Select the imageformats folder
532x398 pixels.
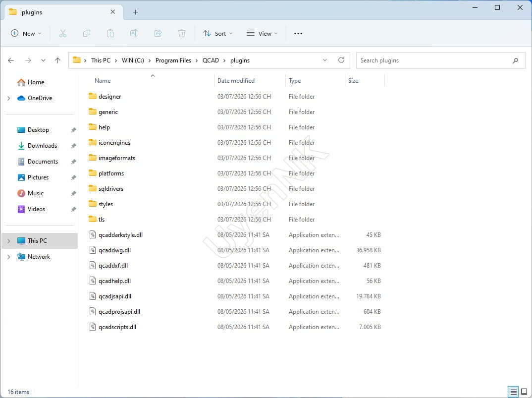[x=117, y=158]
